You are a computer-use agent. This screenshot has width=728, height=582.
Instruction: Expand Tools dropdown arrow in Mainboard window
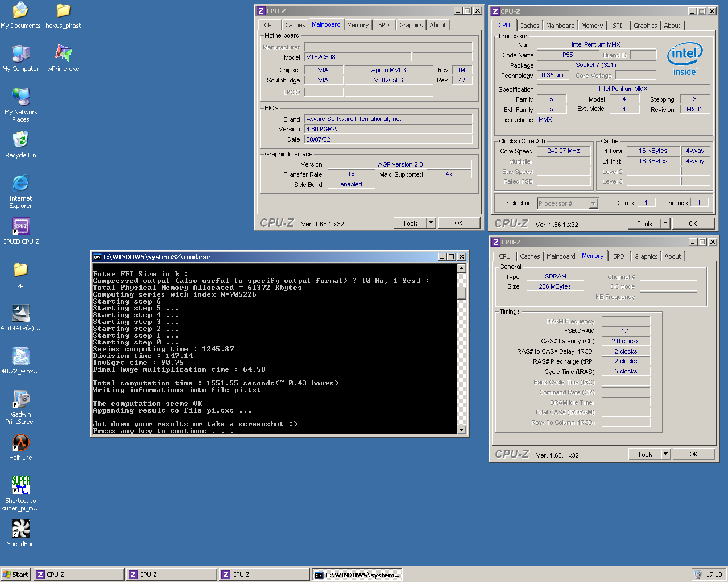[x=431, y=223]
